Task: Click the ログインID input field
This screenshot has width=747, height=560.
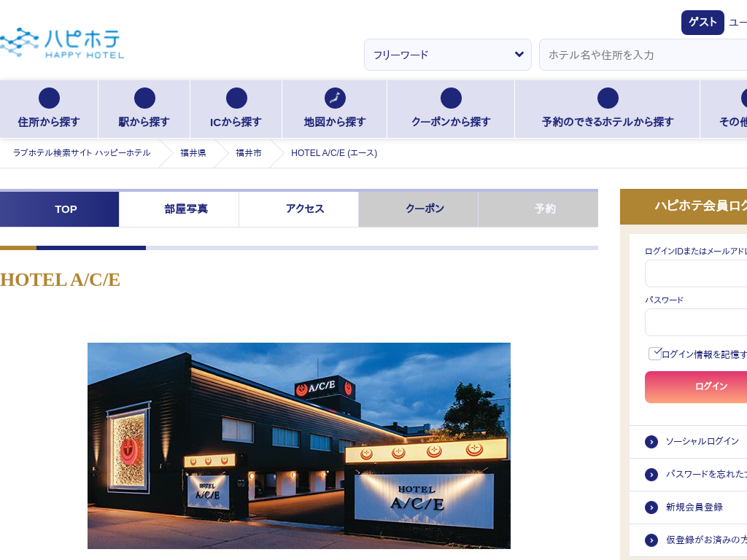Action: (x=696, y=274)
